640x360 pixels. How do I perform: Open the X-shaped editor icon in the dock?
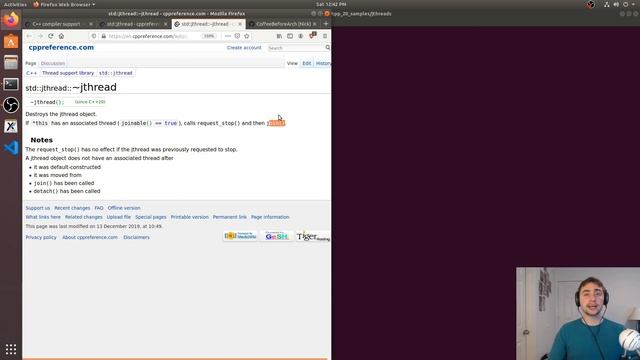click(11, 126)
